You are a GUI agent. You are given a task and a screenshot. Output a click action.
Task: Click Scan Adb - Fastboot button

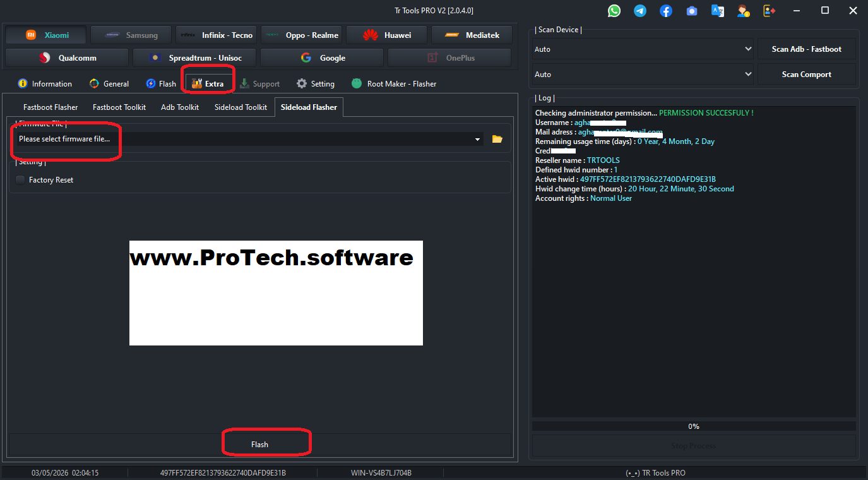click(807, 49)
